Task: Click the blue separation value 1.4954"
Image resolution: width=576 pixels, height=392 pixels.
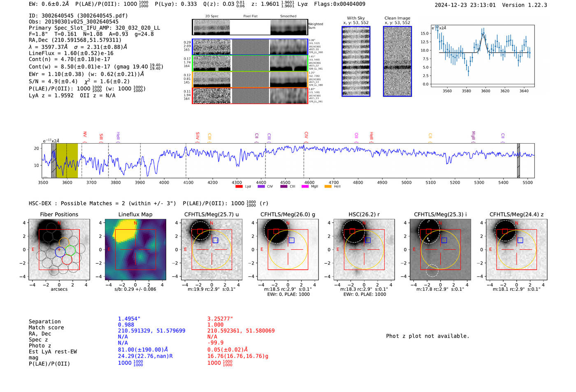Action: pos(129,319)
